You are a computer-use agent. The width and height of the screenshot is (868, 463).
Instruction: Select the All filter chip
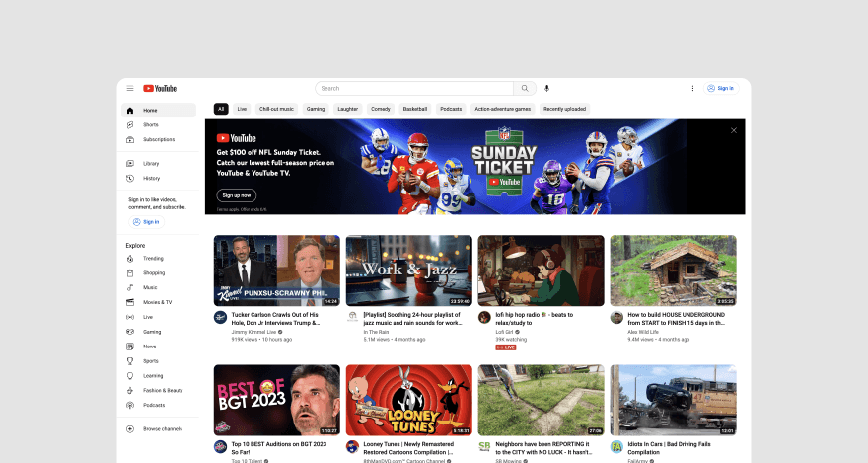click(x=221, y=109)
